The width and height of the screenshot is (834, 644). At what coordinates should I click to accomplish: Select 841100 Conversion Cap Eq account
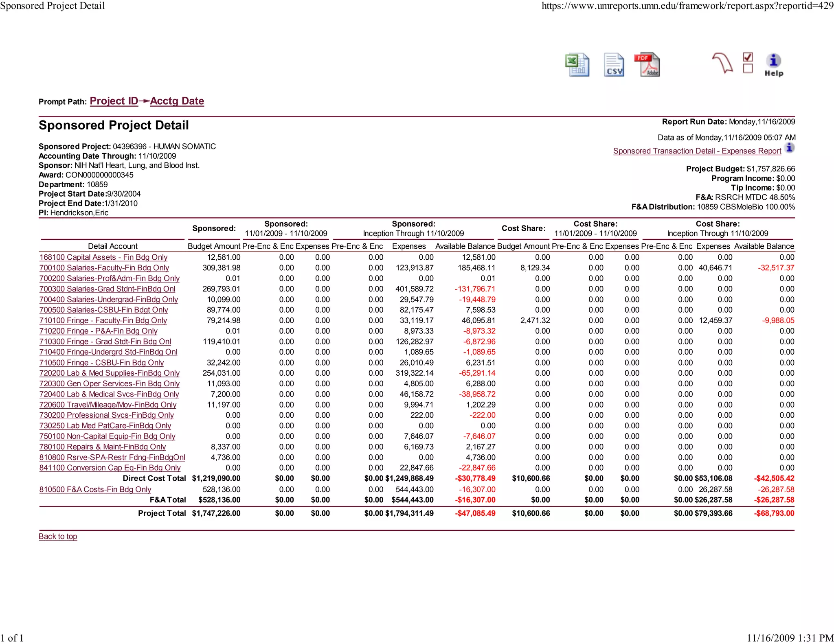pos(110,468)
